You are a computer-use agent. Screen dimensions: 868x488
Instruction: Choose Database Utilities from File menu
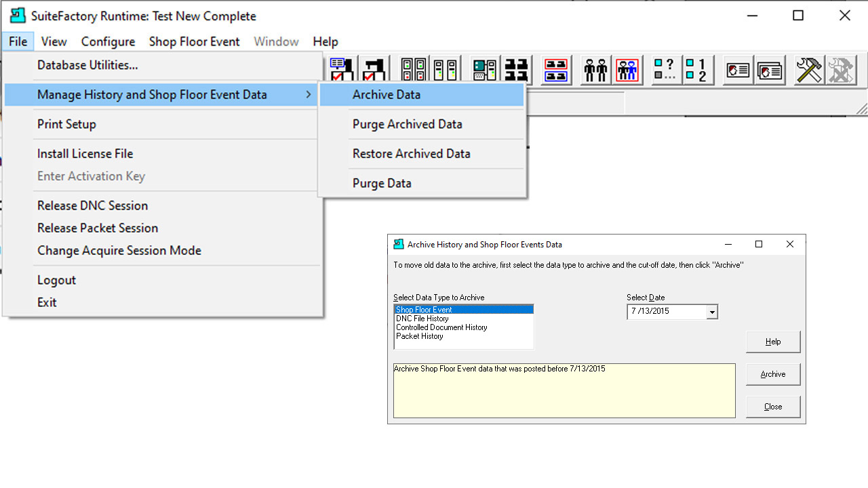coord(162,65)
